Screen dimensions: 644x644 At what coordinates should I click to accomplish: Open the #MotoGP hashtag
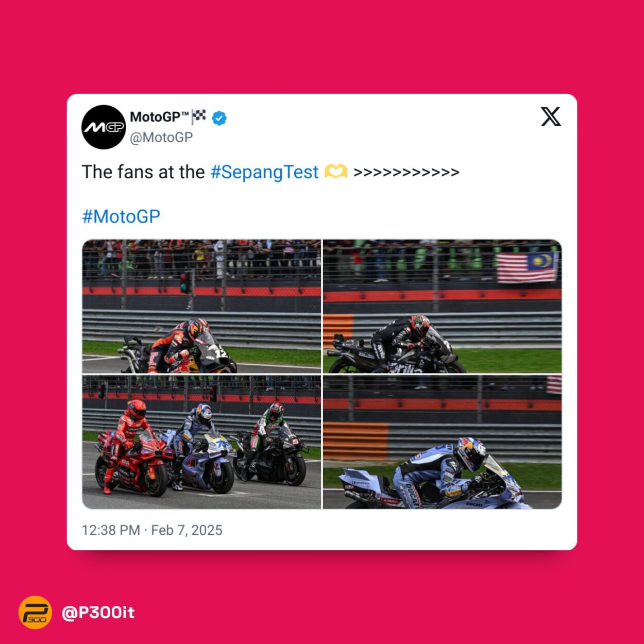tap(121, 216)
